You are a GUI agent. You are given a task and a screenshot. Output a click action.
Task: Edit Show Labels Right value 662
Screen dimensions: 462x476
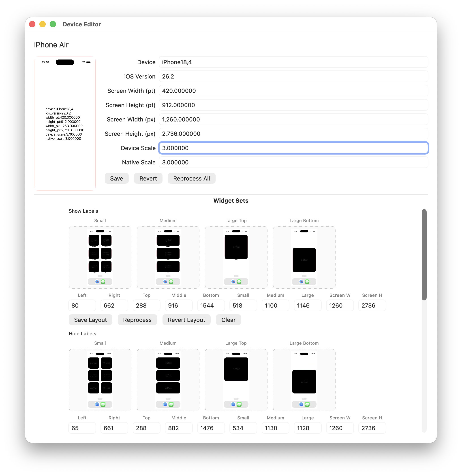coord(114,306)
